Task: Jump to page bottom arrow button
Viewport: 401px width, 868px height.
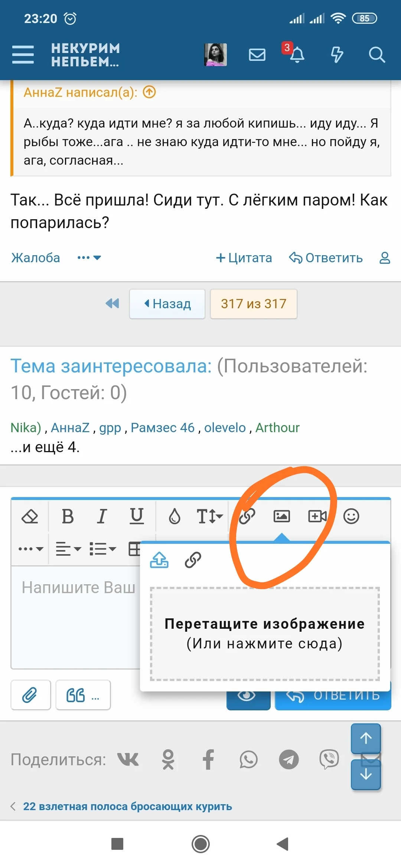Action: (366, 774)
